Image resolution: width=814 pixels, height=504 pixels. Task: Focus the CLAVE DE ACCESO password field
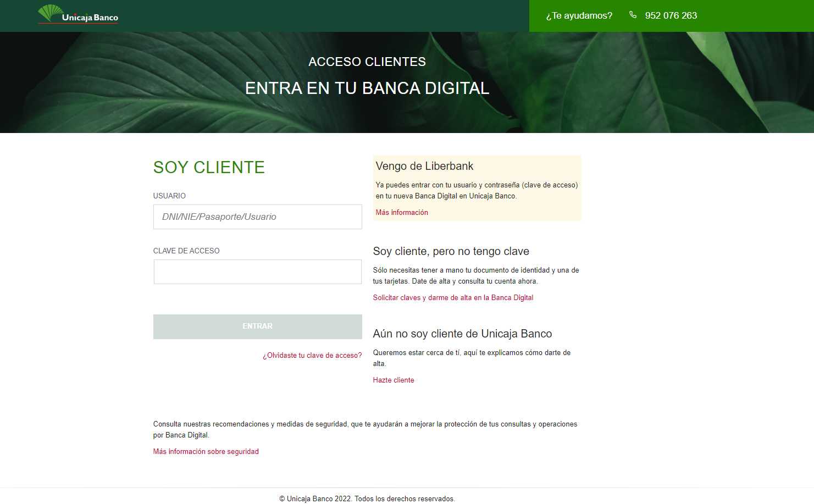pyautogui.click(x=257, y=272)
